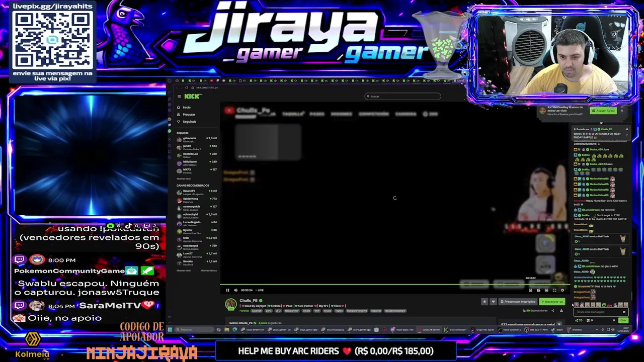Send message with green Chat button

(623, 320)
